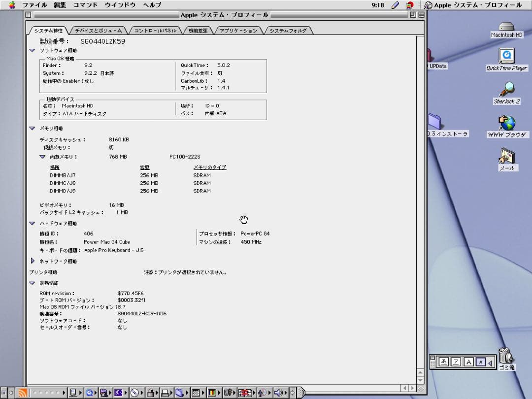Image resolution: width=532 pixels, height=399 pixels.
Task: Click the printer control strip module
Action: pos(166,393)
